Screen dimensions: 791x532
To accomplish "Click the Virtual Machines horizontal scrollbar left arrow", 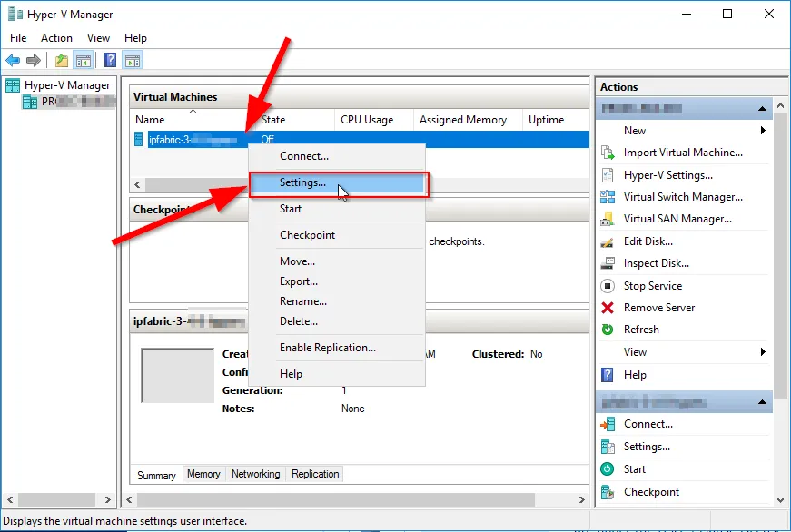I will click(x=138, y=184).
